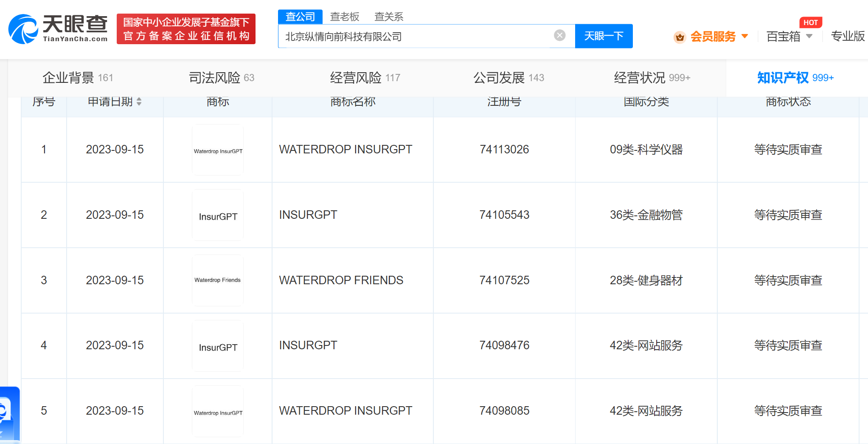This screenshot has width=868, height=444.
Task: Click the InsurGPT trademark image in row 2
Action: click(218, 215)
